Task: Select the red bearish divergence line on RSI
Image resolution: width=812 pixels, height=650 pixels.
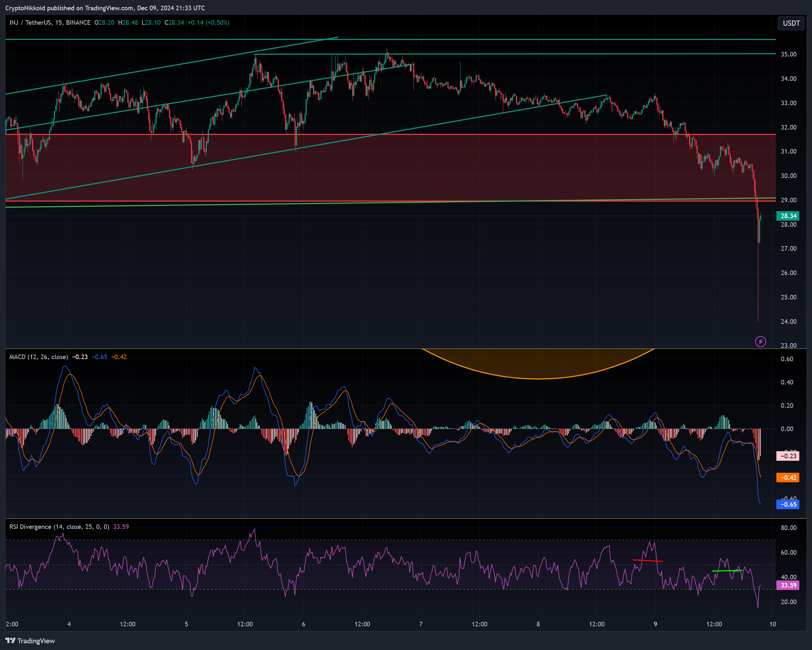Action: 648,561
